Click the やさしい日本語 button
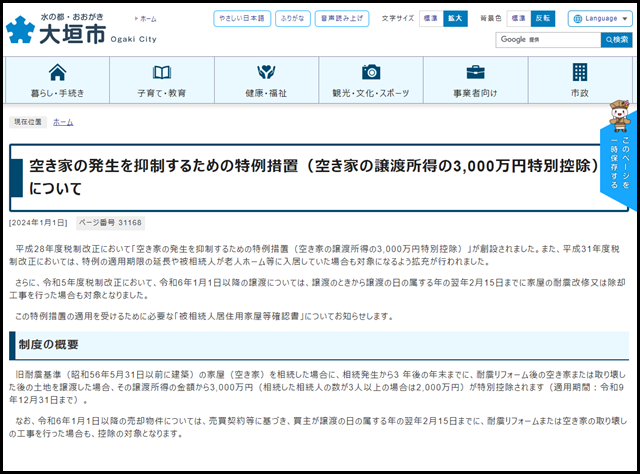The height and width of the screenshot is (474, 640). point(242,18)
